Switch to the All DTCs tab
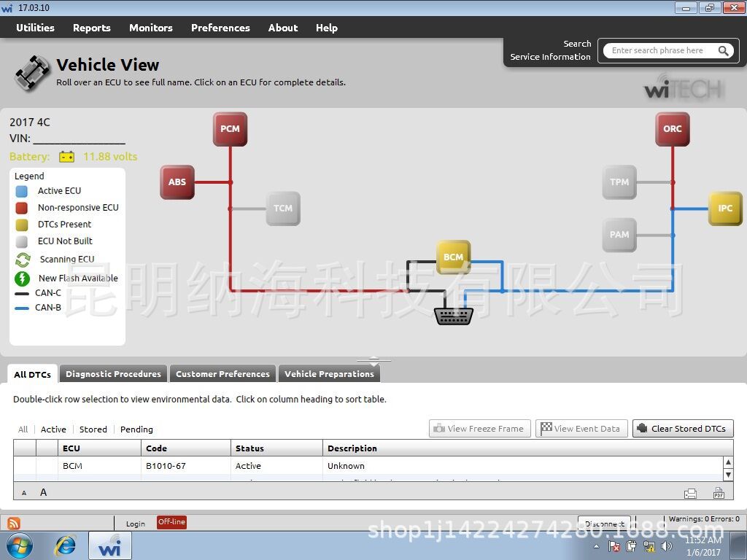747x560 pixels. click(x=32, y=374)
